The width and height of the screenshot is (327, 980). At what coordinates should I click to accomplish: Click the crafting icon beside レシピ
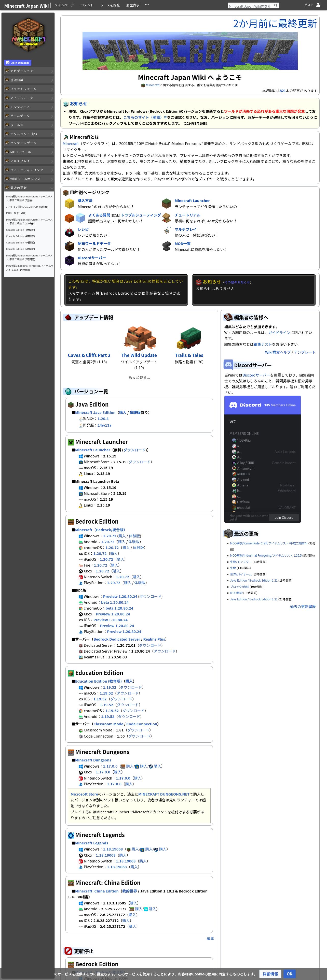click(x=69, y=232)
